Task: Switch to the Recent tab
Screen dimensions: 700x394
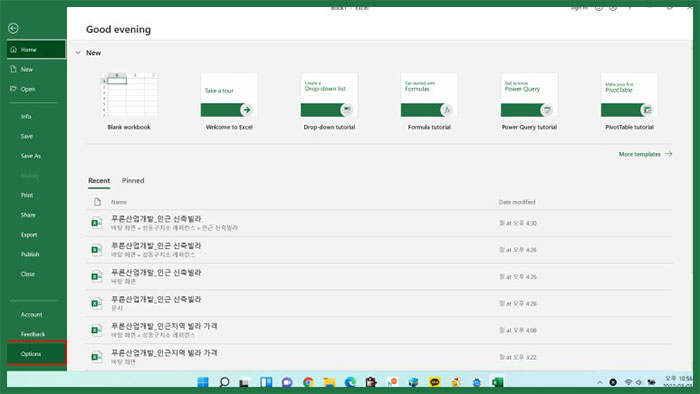Action: click(x=99, y=181)
